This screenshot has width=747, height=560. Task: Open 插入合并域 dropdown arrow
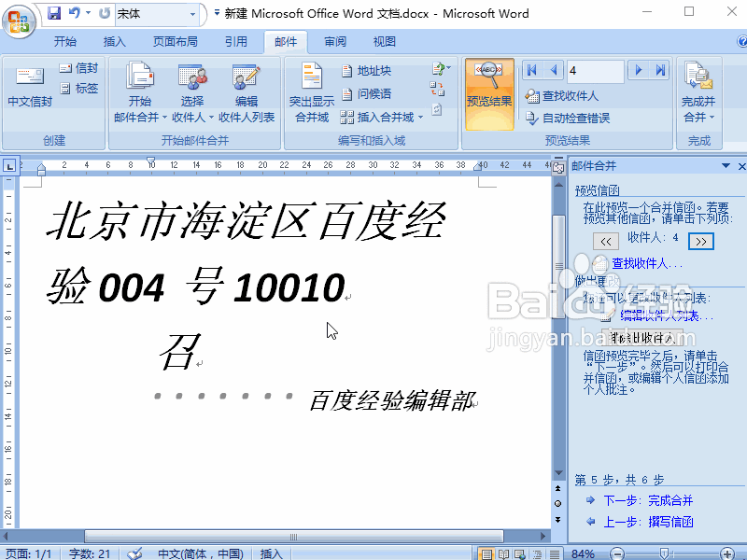pyautogui.click(x=420, y=118)
